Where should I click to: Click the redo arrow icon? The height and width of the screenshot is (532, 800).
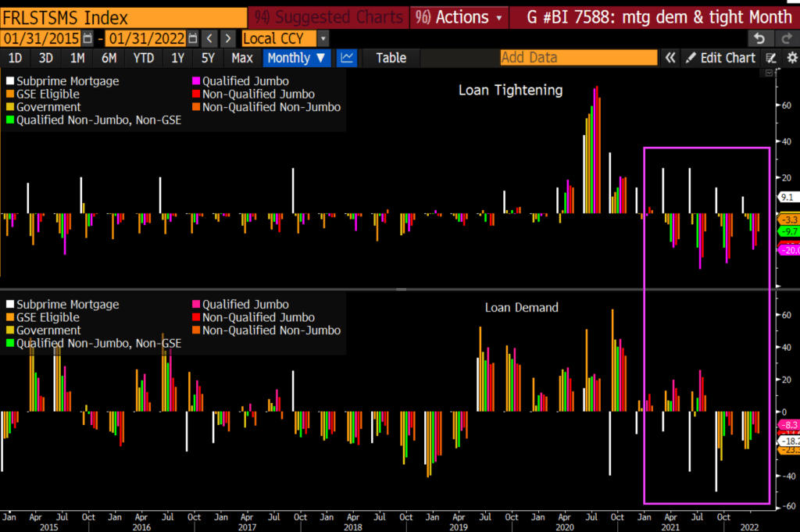[x=786, y=38]
